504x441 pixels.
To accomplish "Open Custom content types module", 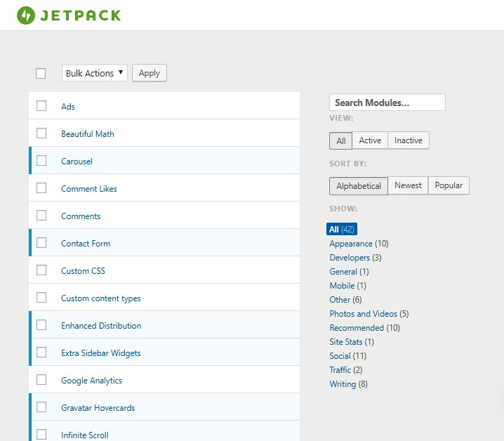I will point(100,298).
